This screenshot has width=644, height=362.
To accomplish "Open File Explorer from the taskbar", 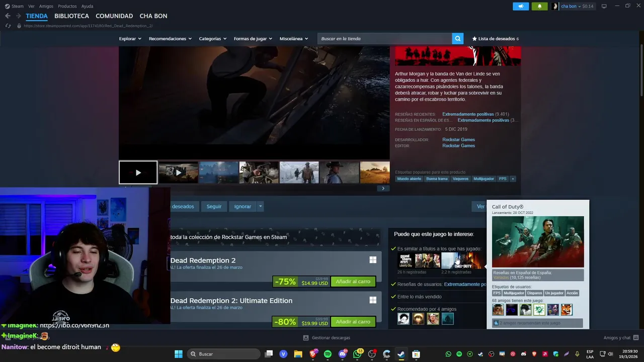I will pos(298,354).
